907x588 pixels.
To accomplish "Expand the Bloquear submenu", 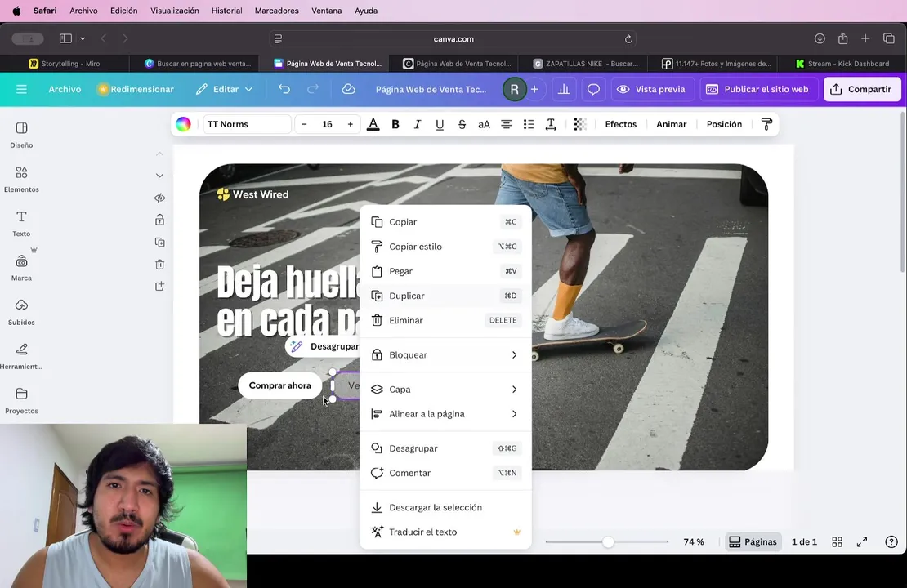I will (x=445, y=355).
